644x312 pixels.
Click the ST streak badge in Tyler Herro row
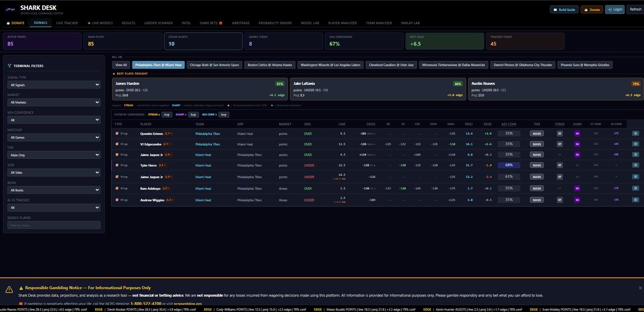[x=560, y=166]
